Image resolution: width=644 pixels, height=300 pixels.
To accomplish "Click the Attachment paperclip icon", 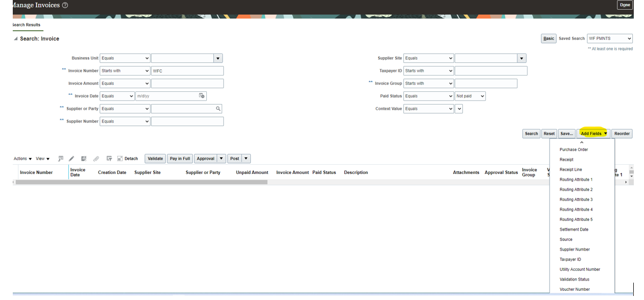I will click(x=96, y=158).
